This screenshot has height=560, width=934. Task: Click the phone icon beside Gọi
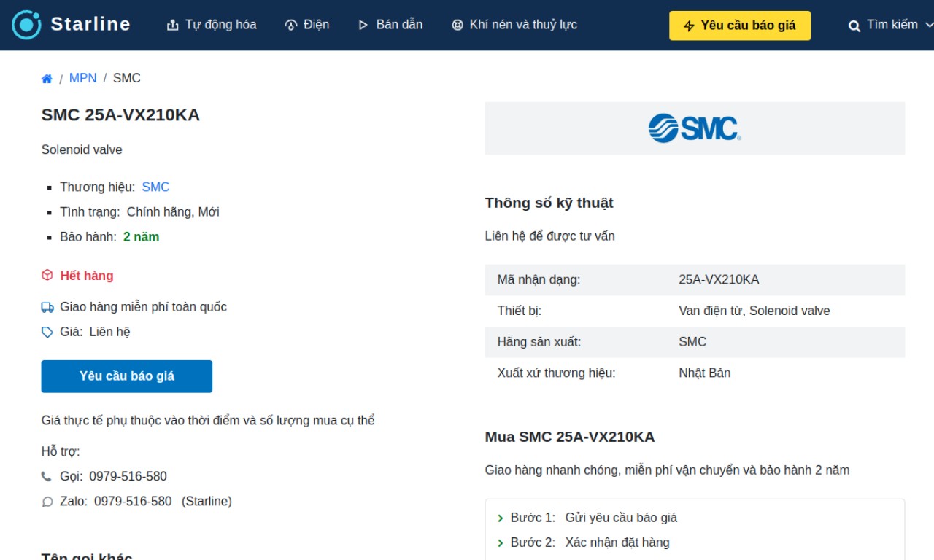[47, 477]
